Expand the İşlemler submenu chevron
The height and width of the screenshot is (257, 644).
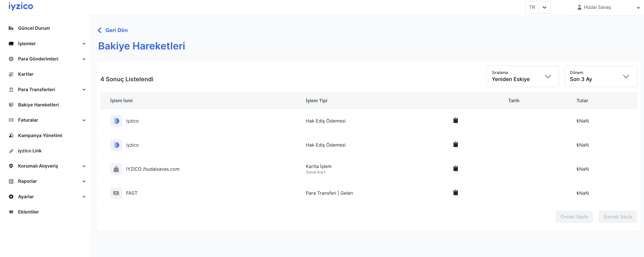[x=84, y=44]
